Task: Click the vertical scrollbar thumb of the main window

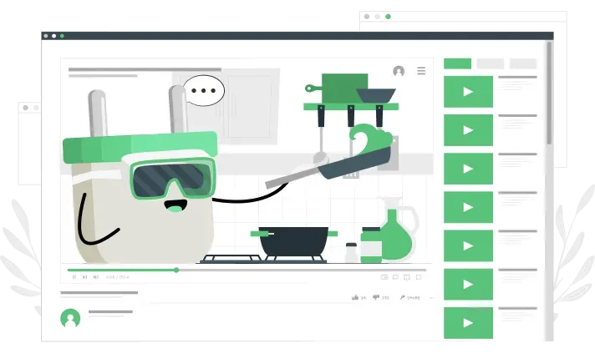Action: (549, 93)
